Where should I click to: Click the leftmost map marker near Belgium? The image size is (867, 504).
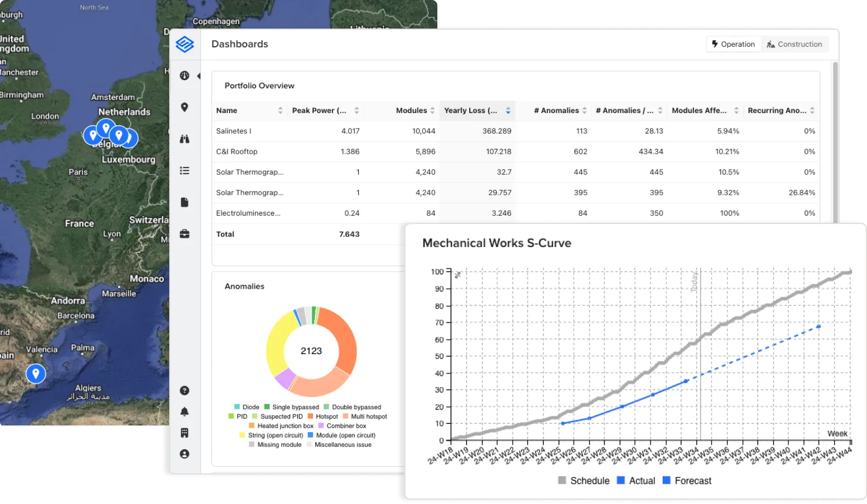coord(93,135)
